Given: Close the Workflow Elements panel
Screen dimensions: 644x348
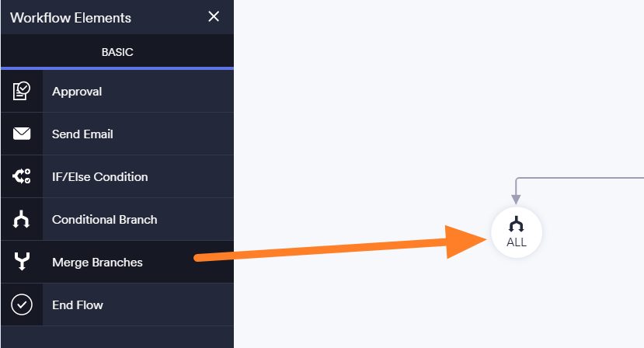Looking at the screenshot, I should (x=214, y=17).
